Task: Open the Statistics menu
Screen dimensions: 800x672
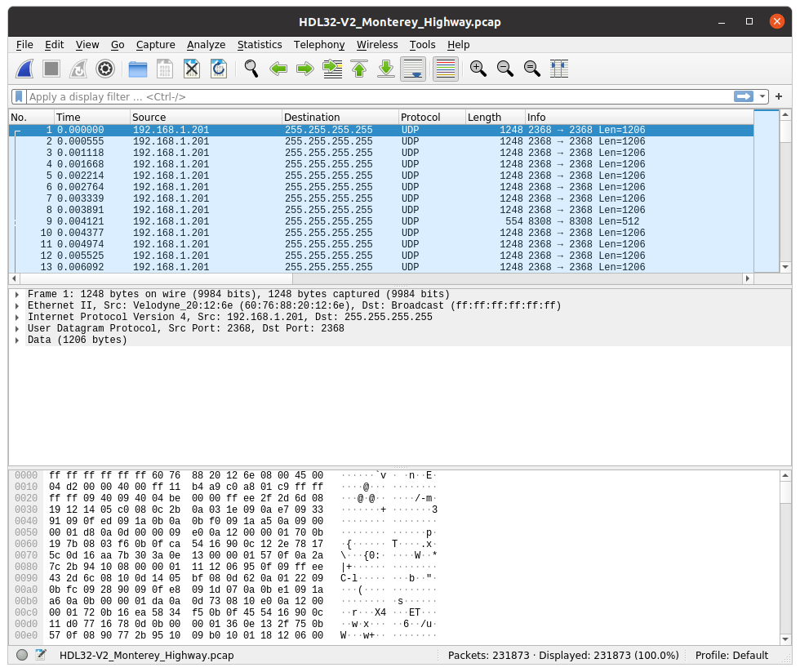Action: (x=260, y=45)
